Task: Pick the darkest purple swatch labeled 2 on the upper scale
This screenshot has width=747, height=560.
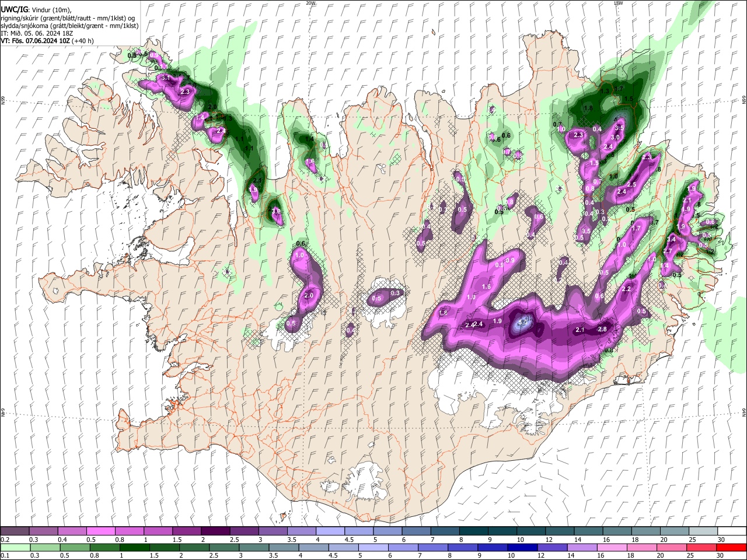Action: (215, 531)
